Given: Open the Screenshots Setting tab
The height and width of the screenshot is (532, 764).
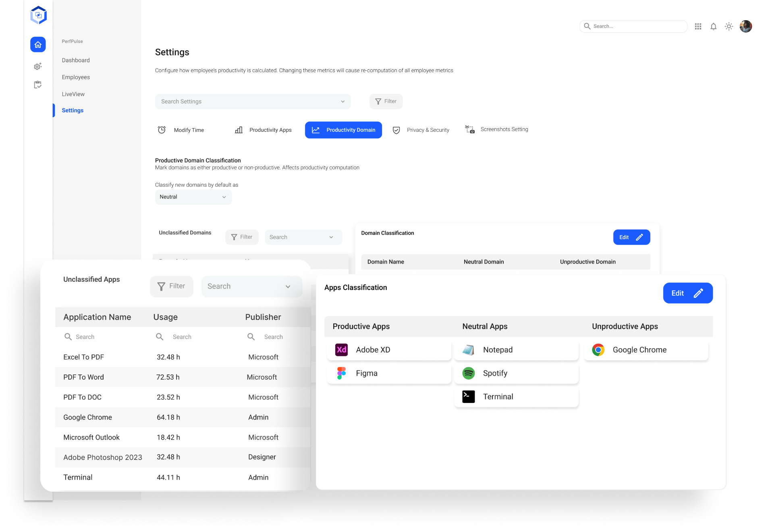Looking at the screenshot, I should 497,129.
